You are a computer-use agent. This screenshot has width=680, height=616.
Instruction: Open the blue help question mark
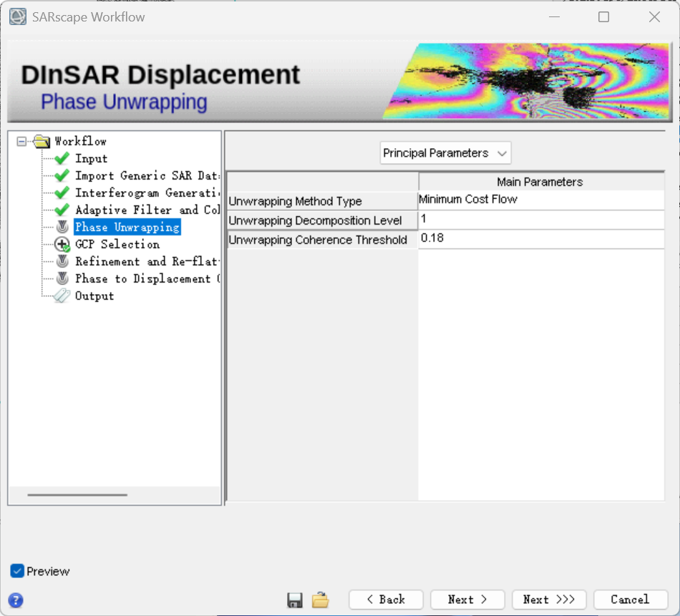[x=16, y=600]
